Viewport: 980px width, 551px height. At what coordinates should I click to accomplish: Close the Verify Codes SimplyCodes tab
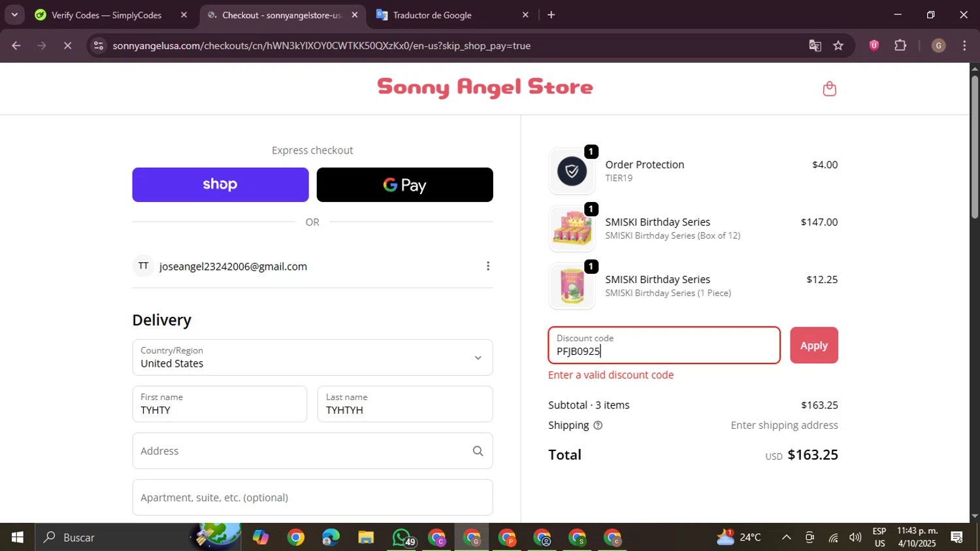tap(184, 14)
